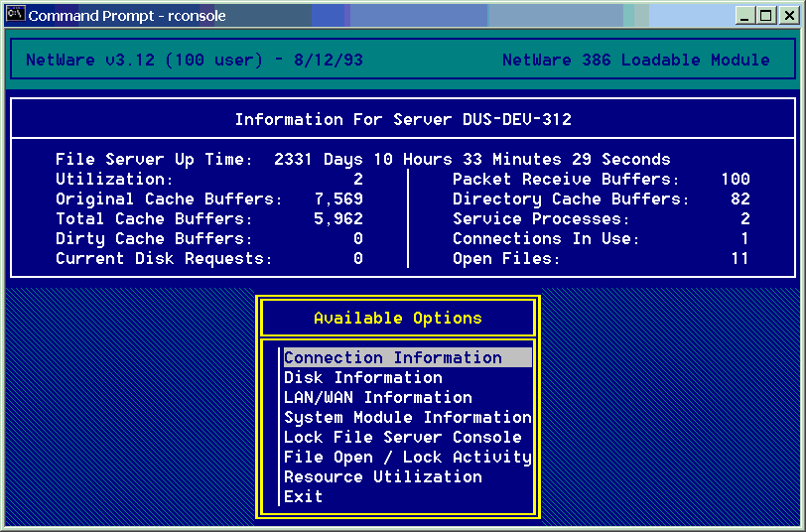
Task: Click the 'Available Options' menu header
Action: click(398, 319)
